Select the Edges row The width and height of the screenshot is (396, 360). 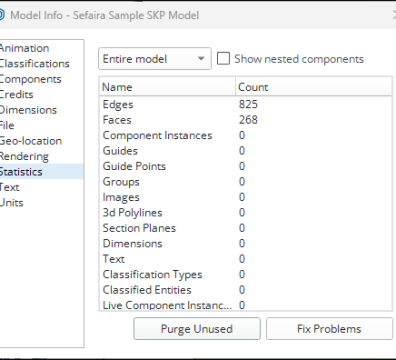click(245, 104)
